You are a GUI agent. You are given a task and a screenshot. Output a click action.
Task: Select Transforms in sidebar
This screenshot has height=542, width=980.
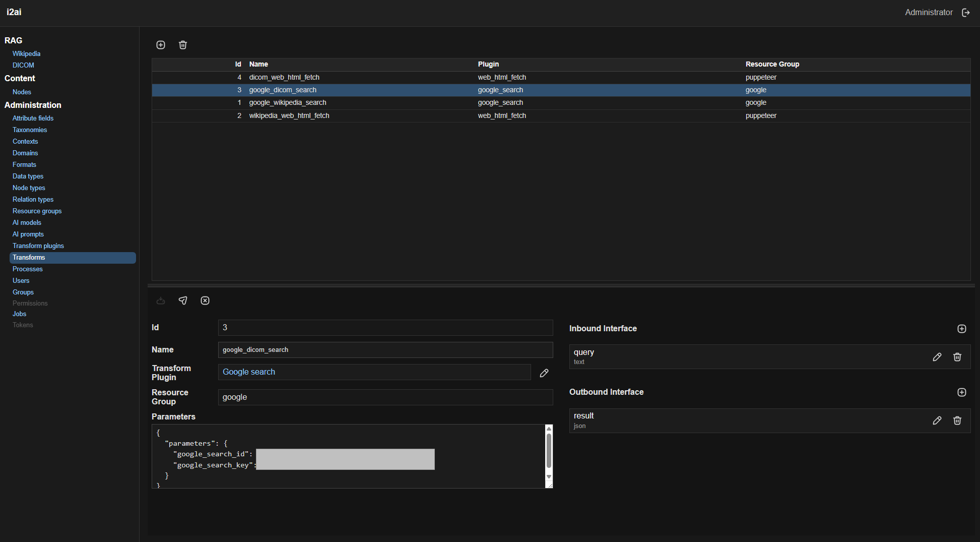[73, 258]
